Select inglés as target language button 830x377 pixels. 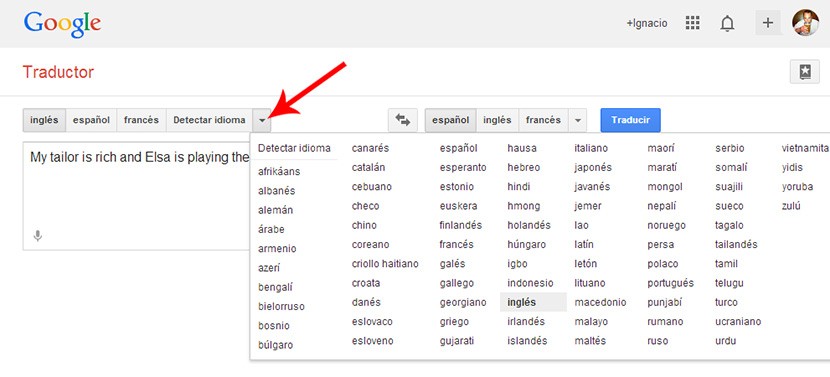[x=497, y=120]
